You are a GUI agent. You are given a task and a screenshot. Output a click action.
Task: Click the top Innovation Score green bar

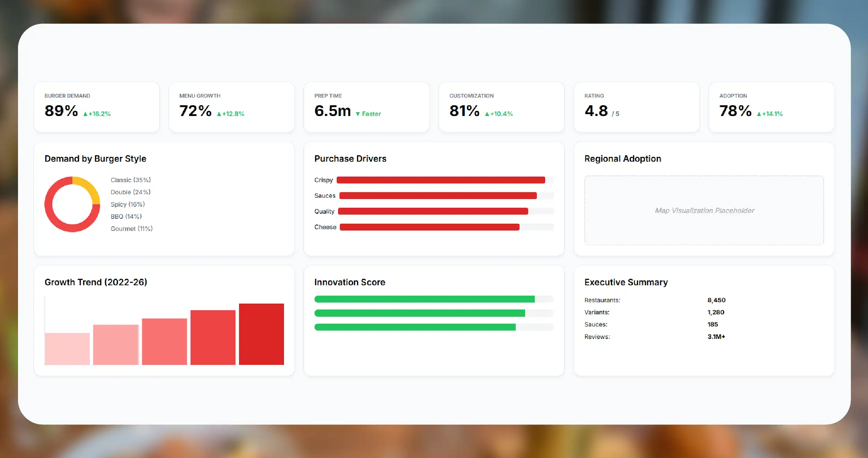pyautogui.click(x=425, y=299)
